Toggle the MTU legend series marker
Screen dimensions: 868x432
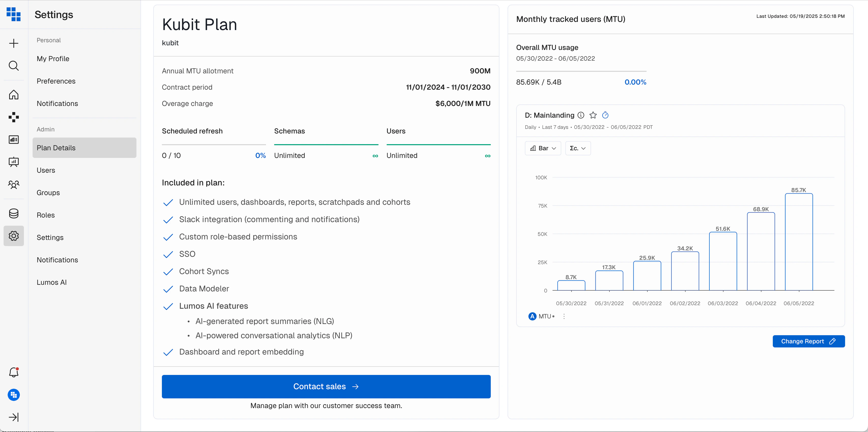532,316
